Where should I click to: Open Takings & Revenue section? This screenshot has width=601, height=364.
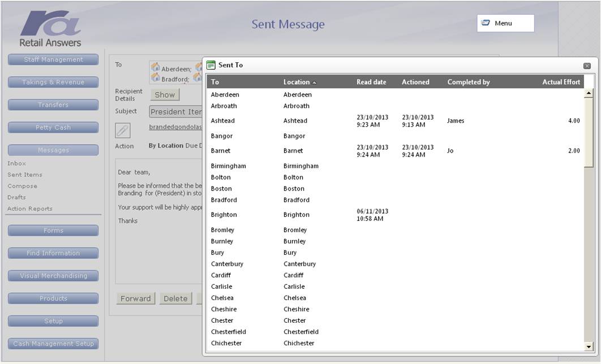[x=53, y=82]
